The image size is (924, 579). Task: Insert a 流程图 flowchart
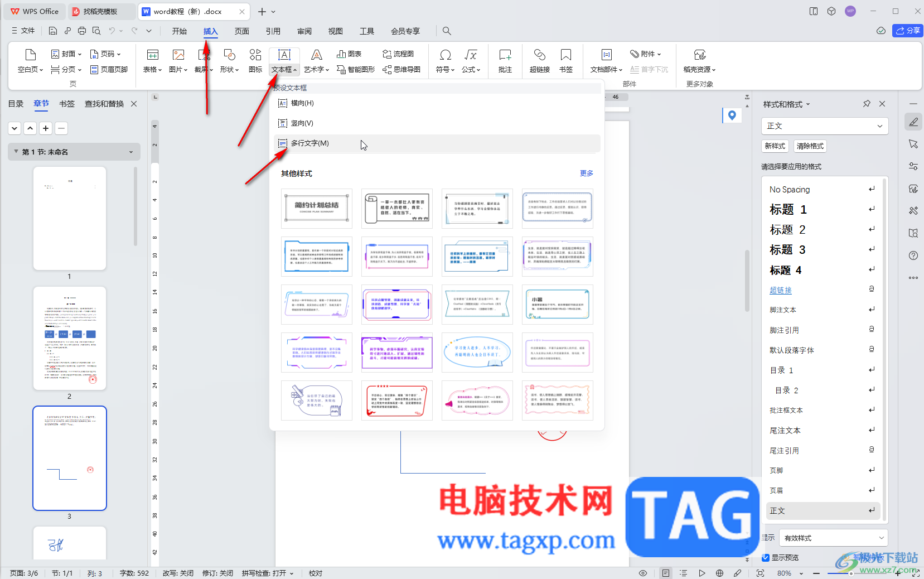click(x=398, y=54)
